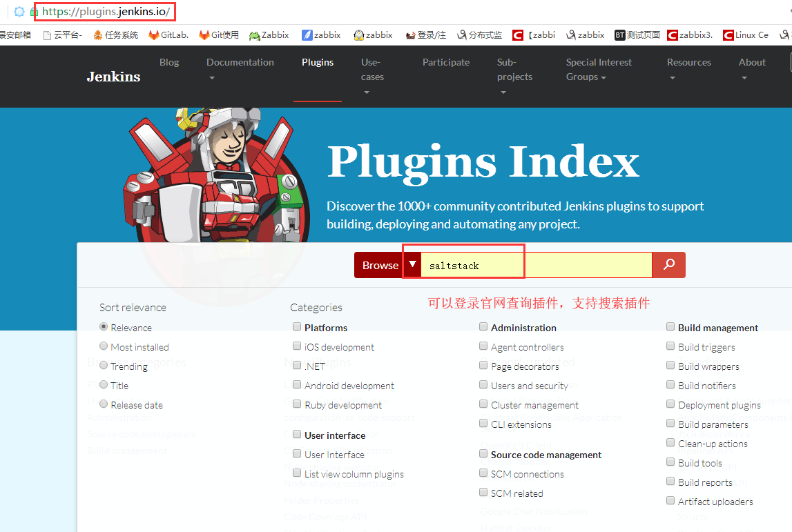
Task: Select the Trending sort radio
Action: coord(104,365)
